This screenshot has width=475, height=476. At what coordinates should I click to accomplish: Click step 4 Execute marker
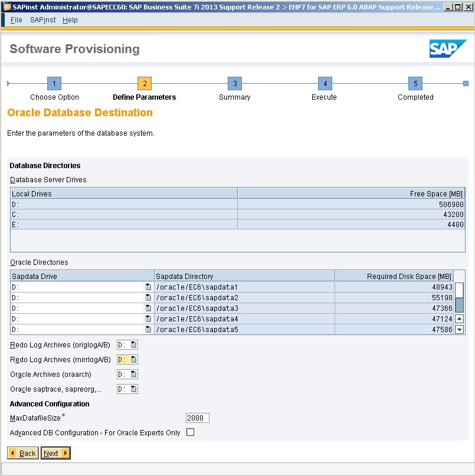click(325, 84)
